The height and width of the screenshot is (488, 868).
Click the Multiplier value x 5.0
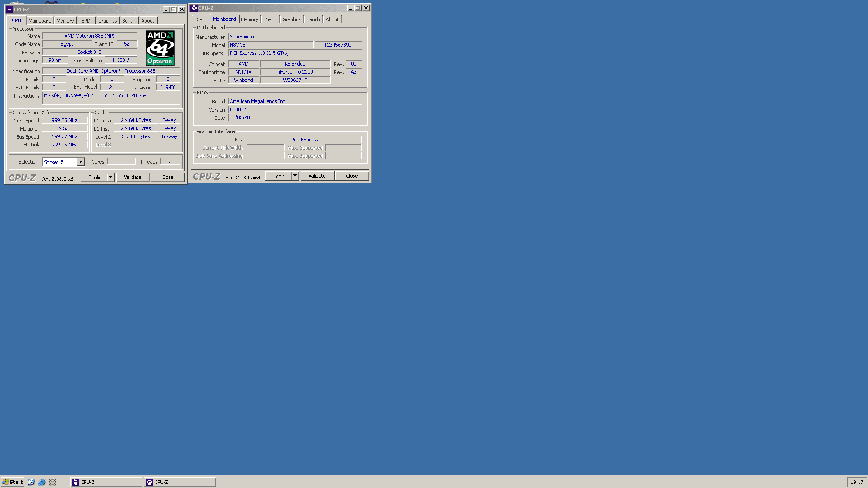(x=65, y=128)
